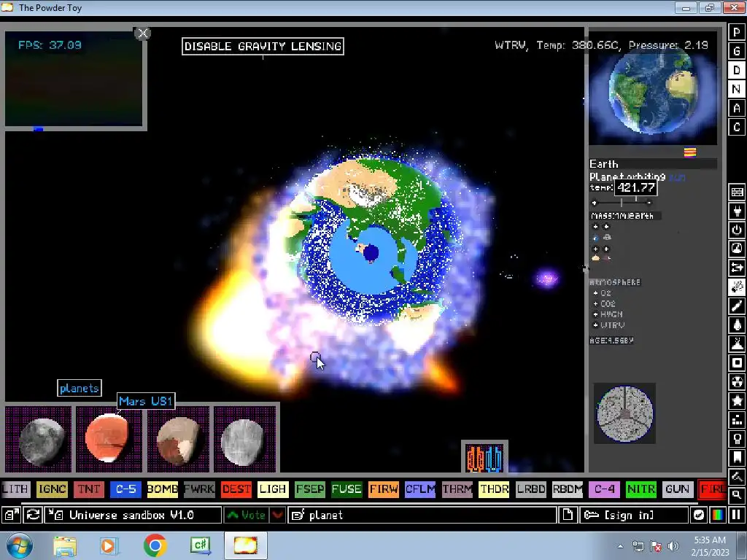
Task: Select the C-5 explosive element
Action: [125, 489]
